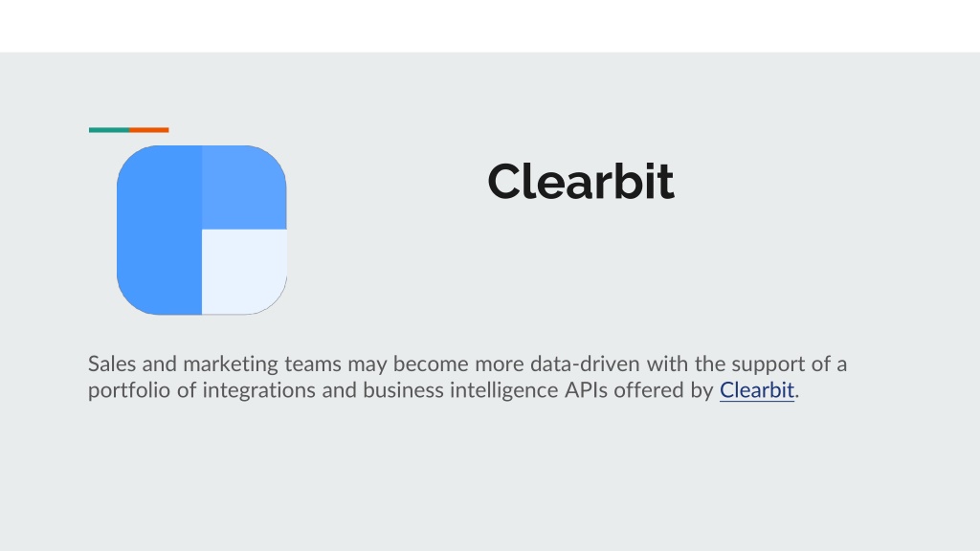This screenshot has height=551, width=980.
Task: Click the teal segment of accent bar
Action: coord(109,130)
